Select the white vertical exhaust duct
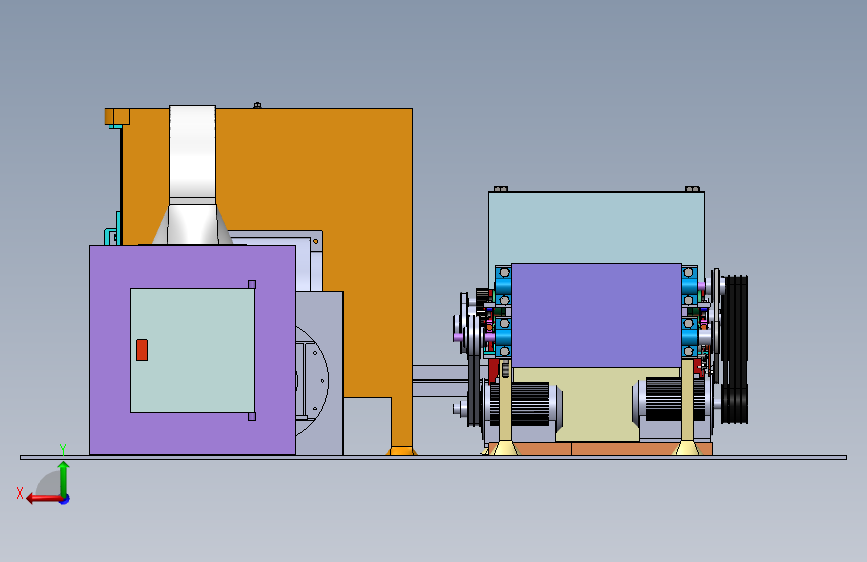 pos(192,155)
